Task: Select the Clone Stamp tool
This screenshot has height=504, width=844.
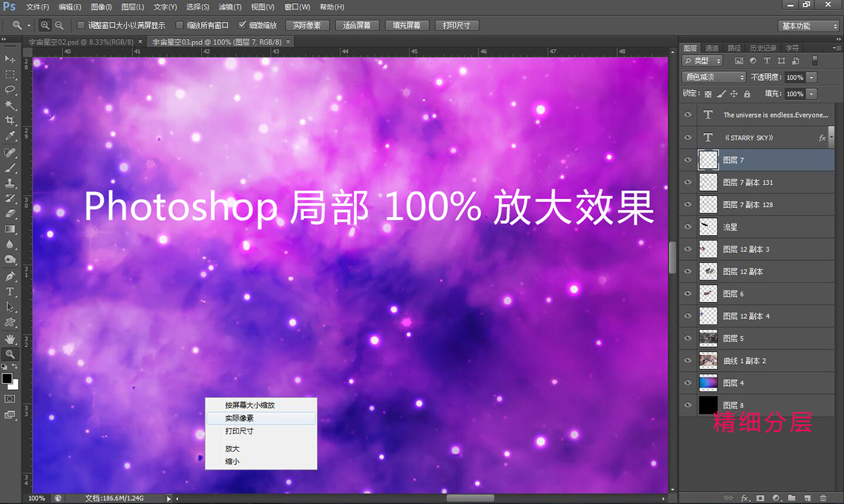Action: pos(10,183)
